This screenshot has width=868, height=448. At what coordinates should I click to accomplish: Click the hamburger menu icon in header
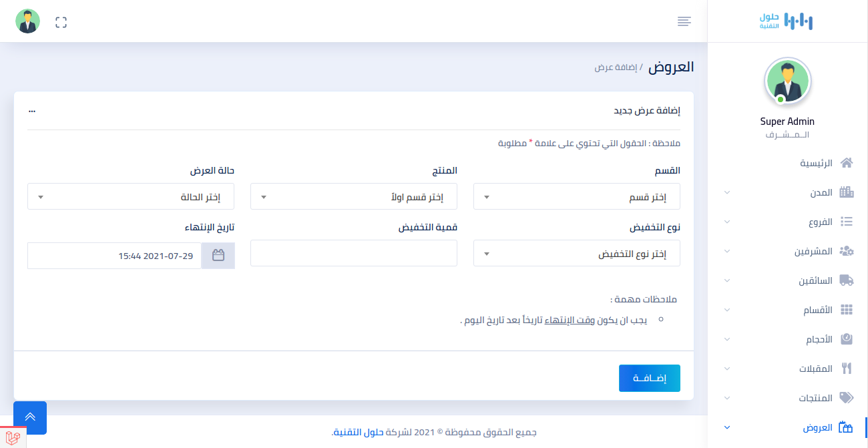click(684, 21)
